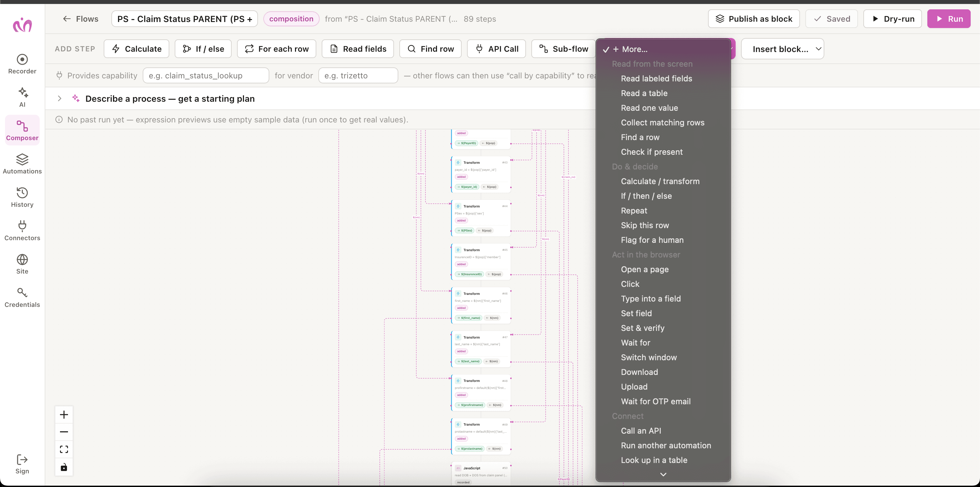Click the Saved status button

831,19
